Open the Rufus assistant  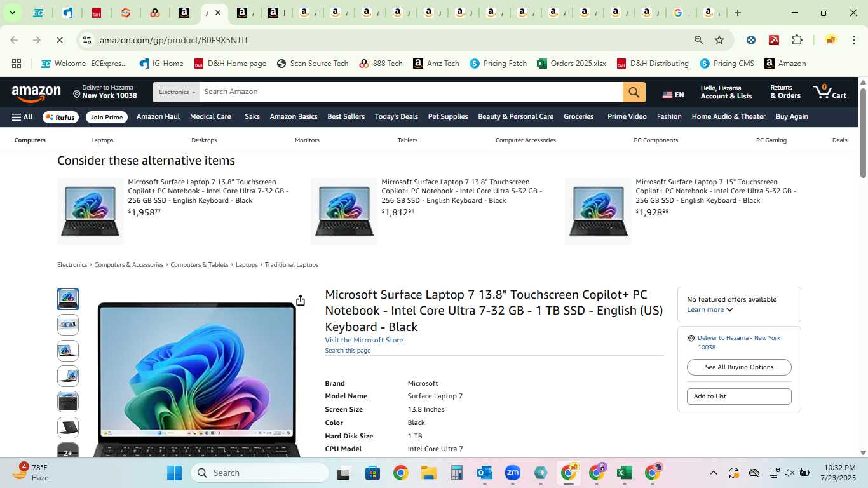(x=60, y=118)
